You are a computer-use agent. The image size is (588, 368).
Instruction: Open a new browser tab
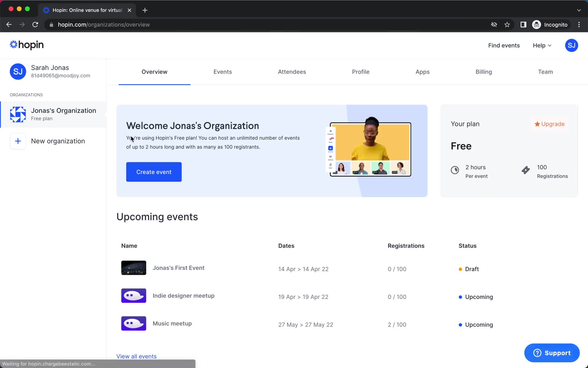coord(145,10)
